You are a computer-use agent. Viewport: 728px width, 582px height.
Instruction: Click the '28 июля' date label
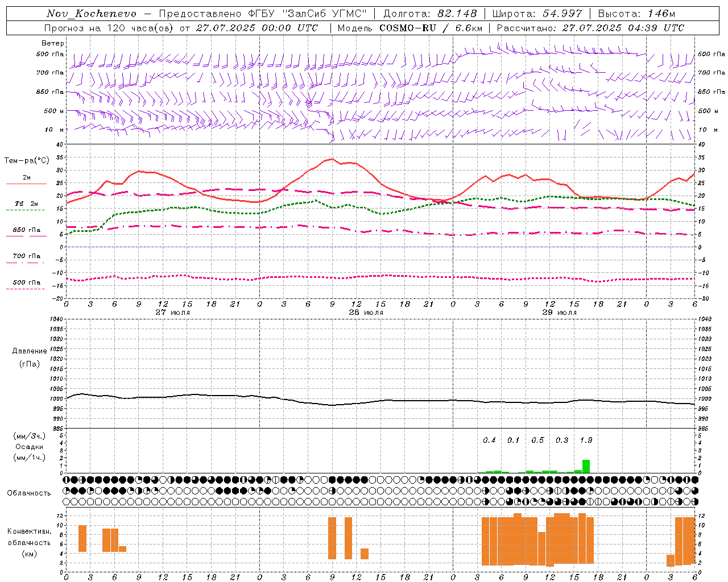tap(366, 313)
